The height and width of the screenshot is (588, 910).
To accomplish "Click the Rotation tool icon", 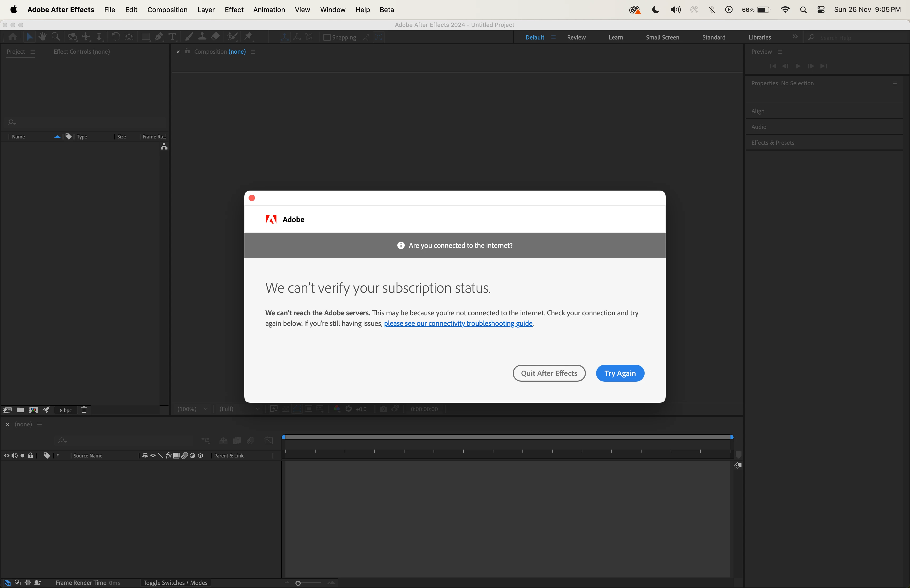I will click(x=115, y=37).
